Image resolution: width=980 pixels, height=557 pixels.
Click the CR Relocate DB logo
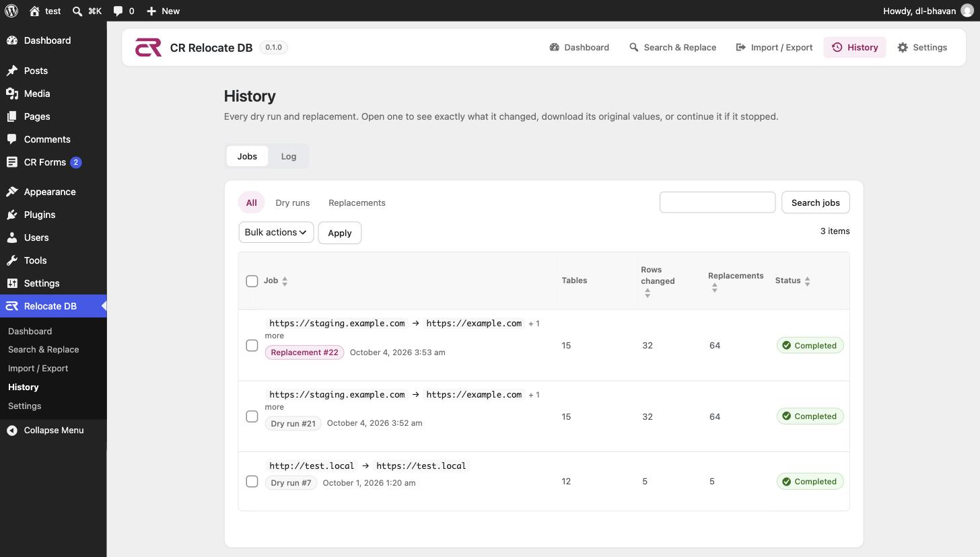click(148, 47)
